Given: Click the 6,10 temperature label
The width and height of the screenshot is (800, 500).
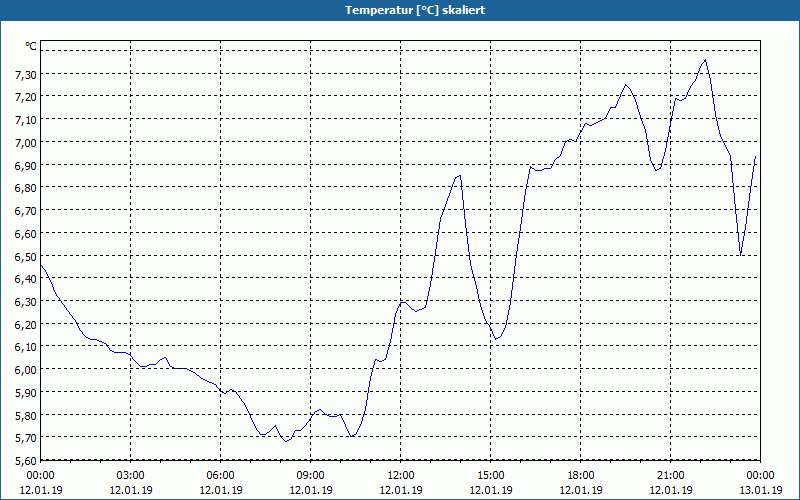Looking at the screenshot, I should click(26, 347).
